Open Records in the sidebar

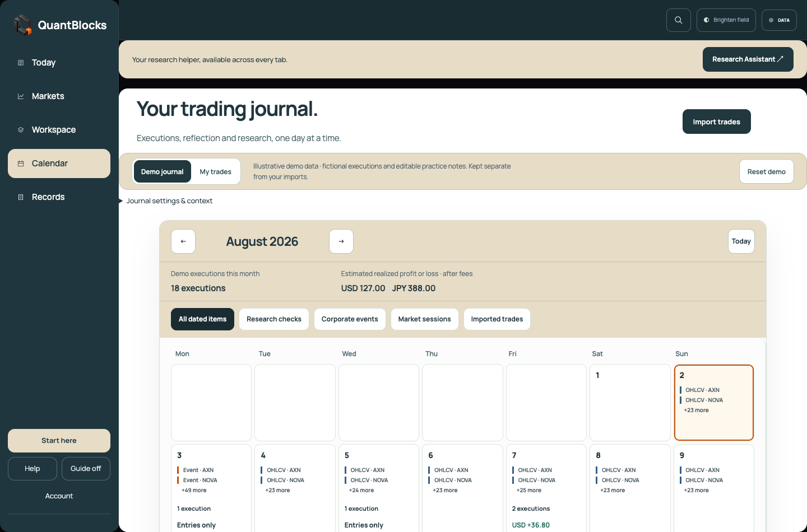click(59, 197)
